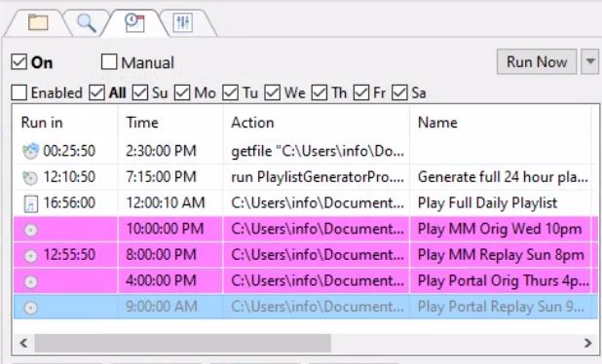602x364 pixels.
Task: Toggle the Tu day checkbox
Action: coord(230,92)
